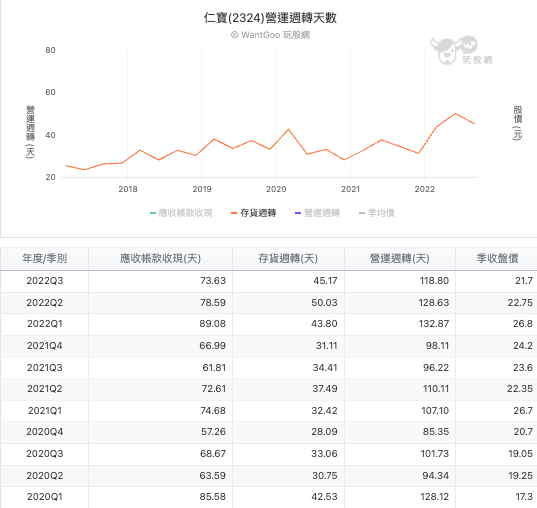Click the value 89.08 in 2022Q1 row

click(213, 324)
